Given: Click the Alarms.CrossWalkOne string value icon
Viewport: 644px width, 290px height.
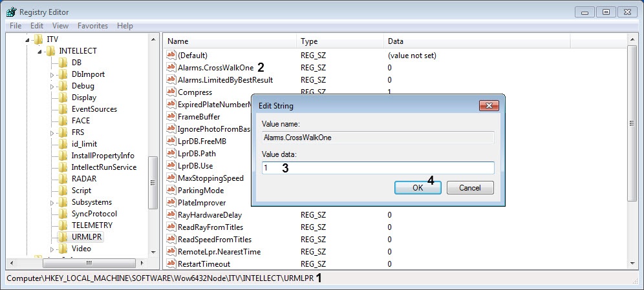Looking at the screenshot, I should pos(171,68).
